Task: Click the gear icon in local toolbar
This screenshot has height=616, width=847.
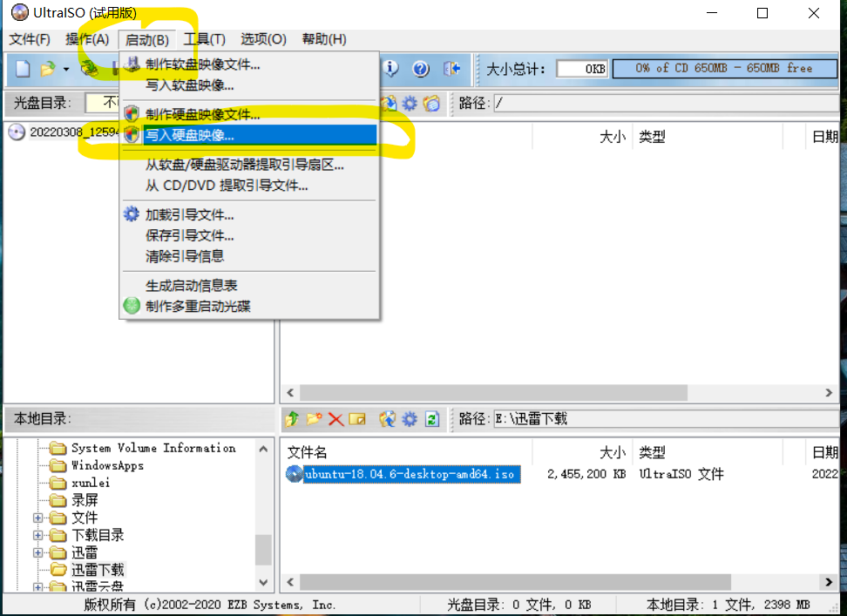Action: 410,419
